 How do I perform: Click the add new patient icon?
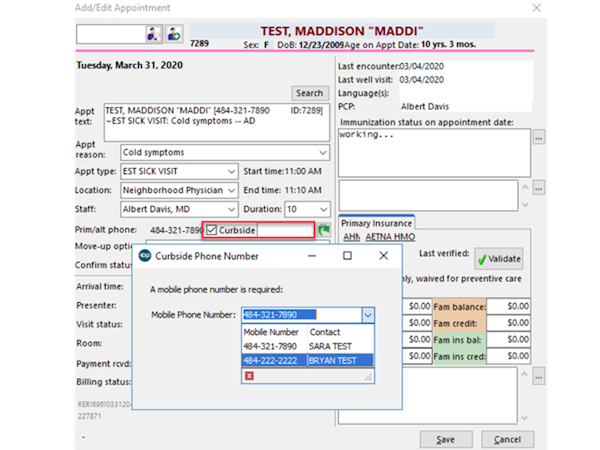(174, 34)
